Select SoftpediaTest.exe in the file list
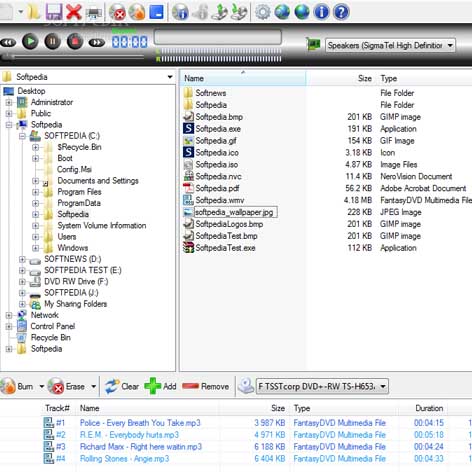Viewport: 472px width, 472px height. point(225,248)
